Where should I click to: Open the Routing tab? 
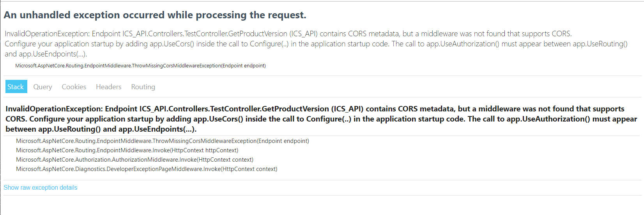143,86
